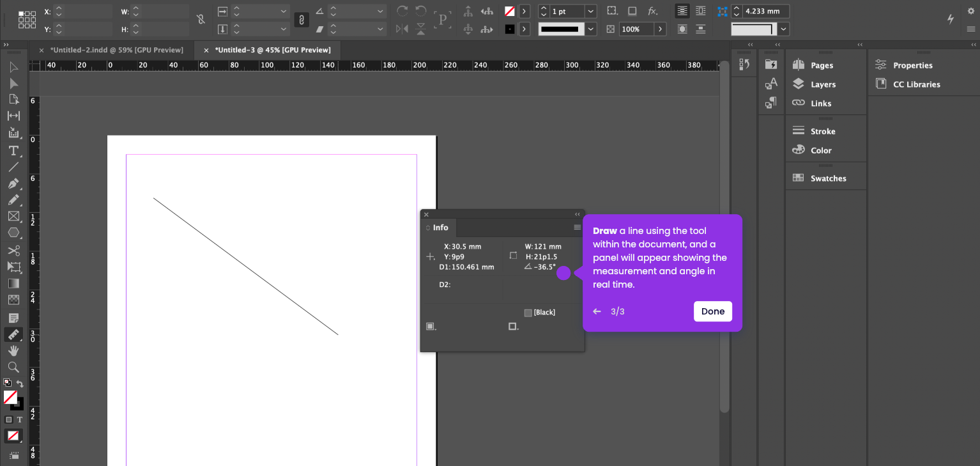Swap fill and stroke colors

[20, 384]
